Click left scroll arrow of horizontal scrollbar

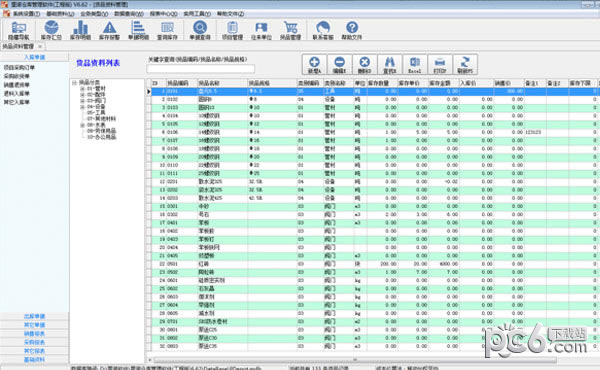[150, 360]
